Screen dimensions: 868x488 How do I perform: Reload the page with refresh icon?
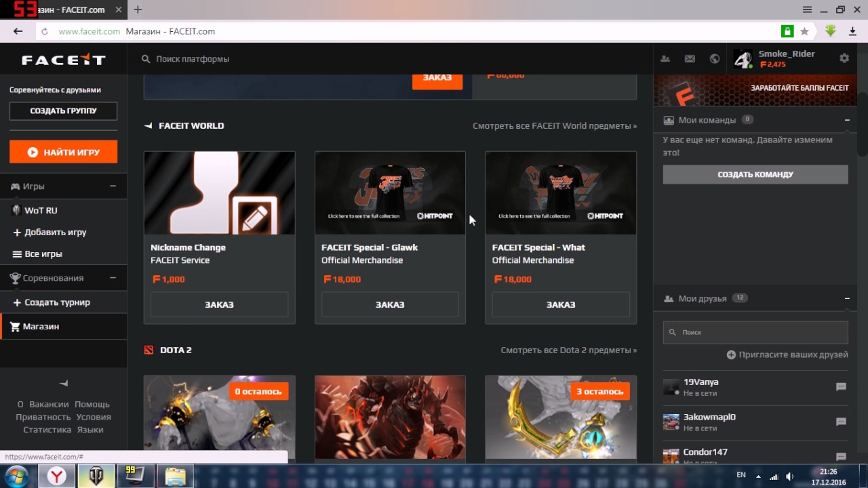pyautogui.click(x=45, y=31)
